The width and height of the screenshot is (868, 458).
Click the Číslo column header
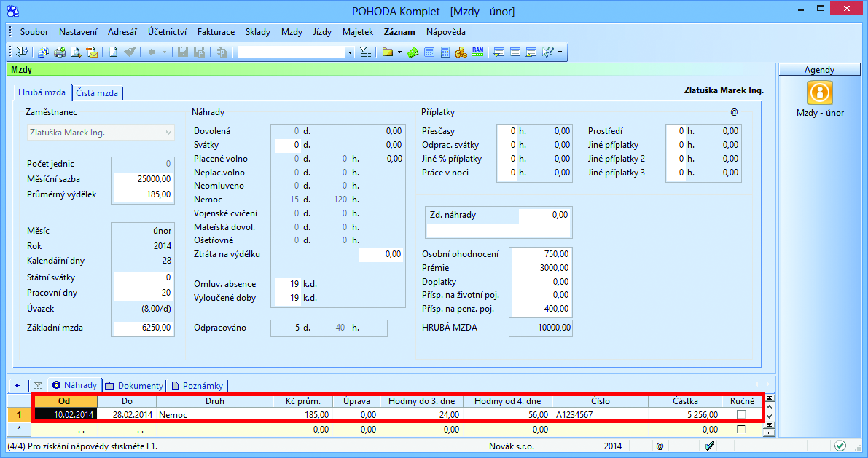[x=600, y=401]
